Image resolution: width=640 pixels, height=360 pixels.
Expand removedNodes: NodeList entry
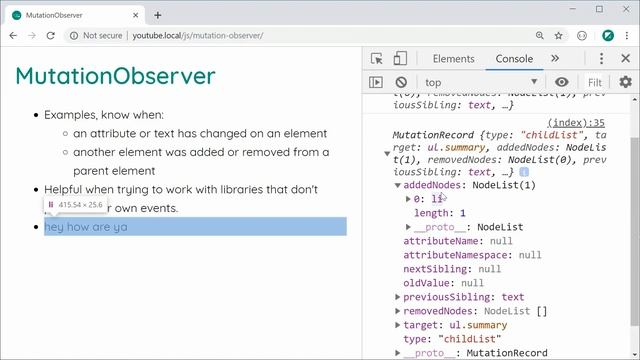[x=397, y=311]
